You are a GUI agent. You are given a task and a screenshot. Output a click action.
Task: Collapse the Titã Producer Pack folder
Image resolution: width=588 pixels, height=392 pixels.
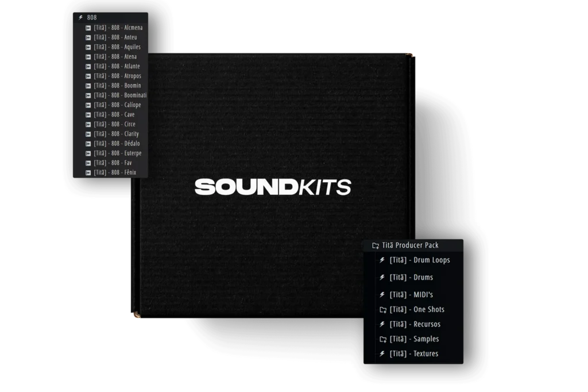click(x=410, y=245)
